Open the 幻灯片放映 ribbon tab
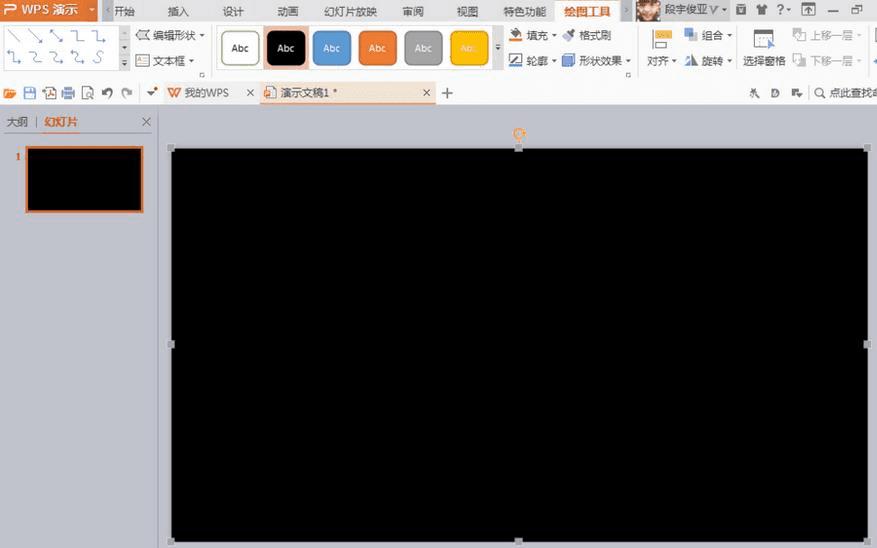Viewport: 877px width, 548px height. [x=351, y=11]
